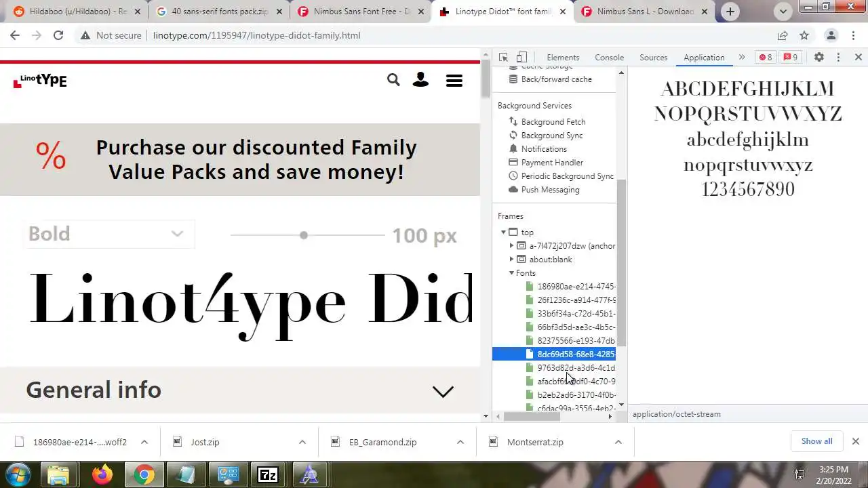
Task: Reload the current page
Action: click(58, 35)
